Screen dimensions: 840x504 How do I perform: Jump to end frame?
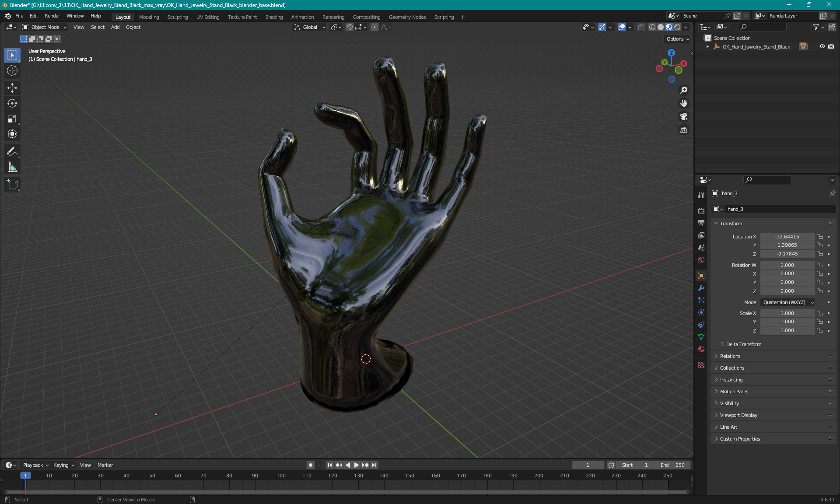[374, 465]
